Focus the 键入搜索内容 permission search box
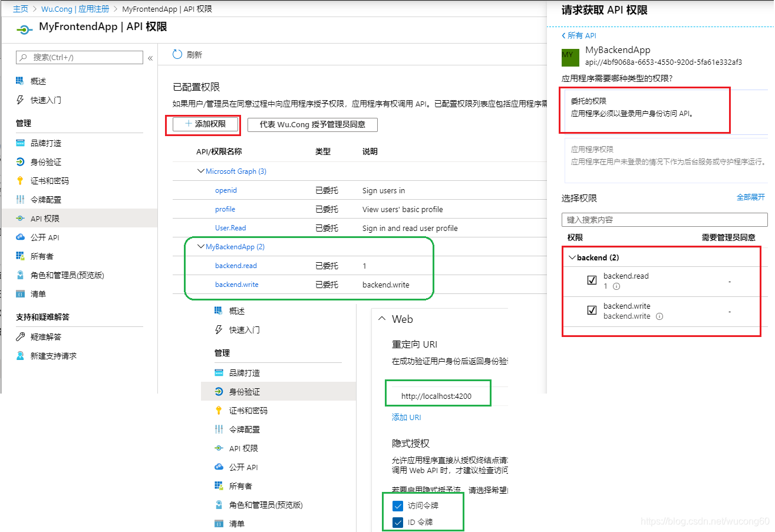775x532 pixels. (665, 220)
